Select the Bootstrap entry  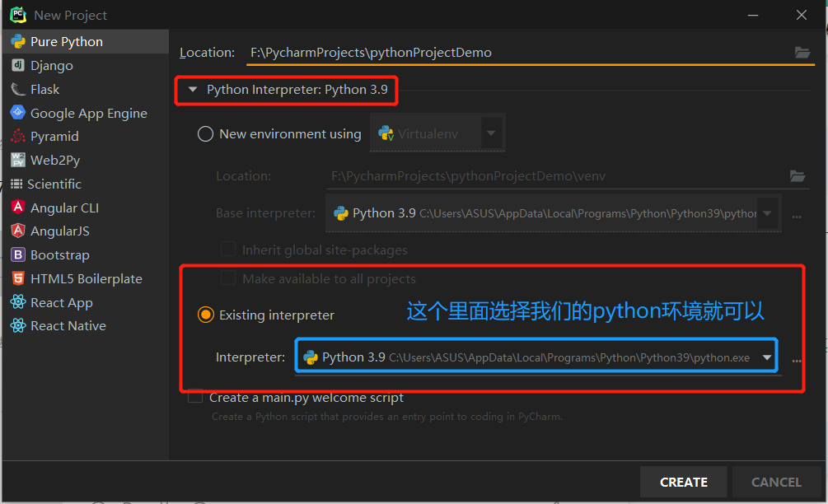click(86, 255)
